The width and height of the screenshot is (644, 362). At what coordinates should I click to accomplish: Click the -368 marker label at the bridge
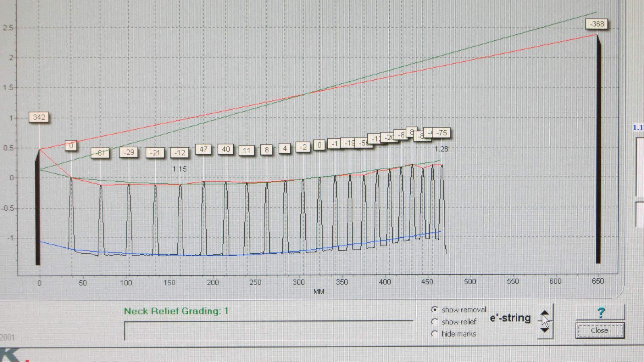point(597,24)
